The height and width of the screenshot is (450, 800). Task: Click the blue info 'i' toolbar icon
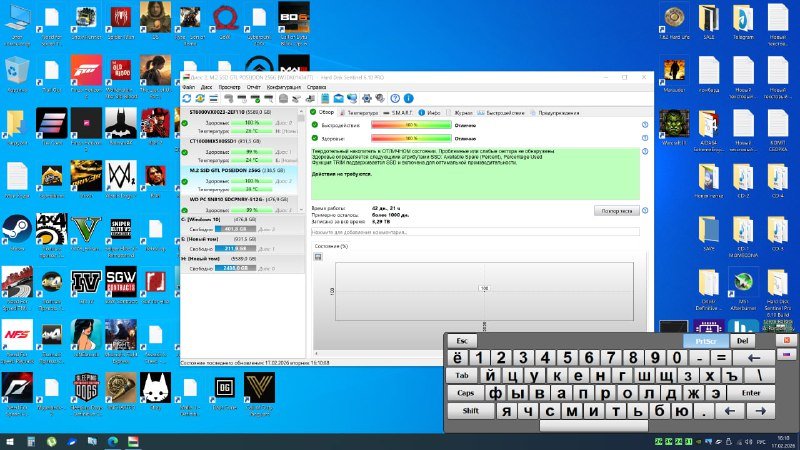(408, 98)
